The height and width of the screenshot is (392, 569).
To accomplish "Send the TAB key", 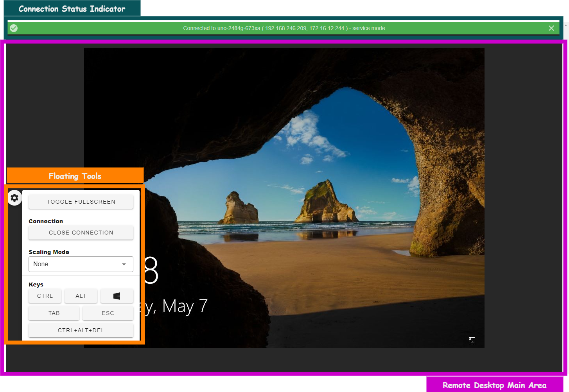I will (54, 313).
